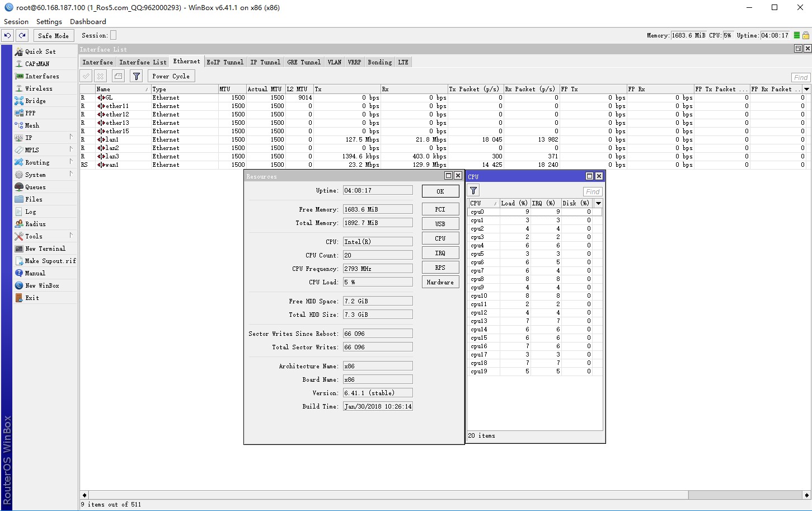Open the Mesh sidebar item
Screen dimensions: 812x511
[32, 125]
